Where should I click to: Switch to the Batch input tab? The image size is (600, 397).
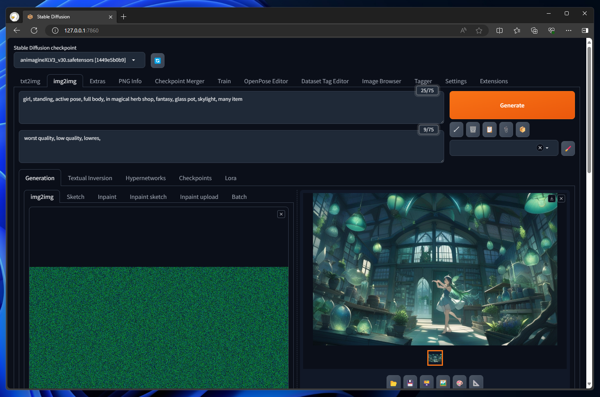[239, 197]
